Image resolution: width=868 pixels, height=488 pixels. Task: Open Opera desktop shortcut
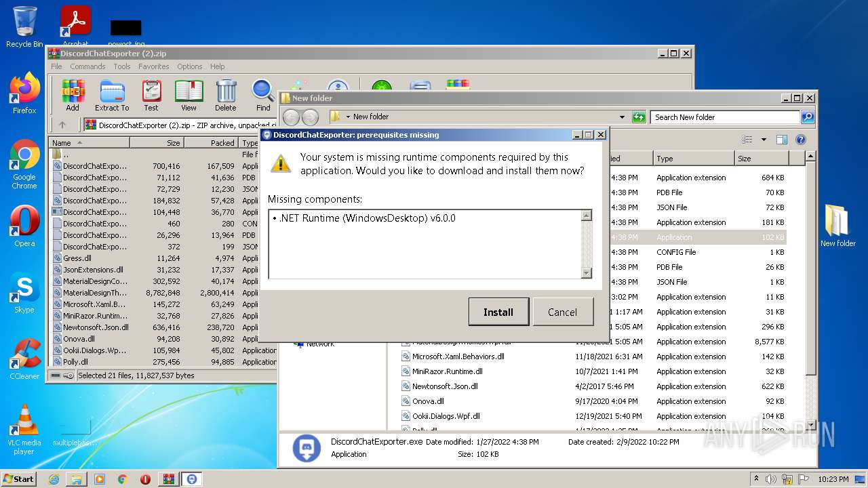[24, 226]
